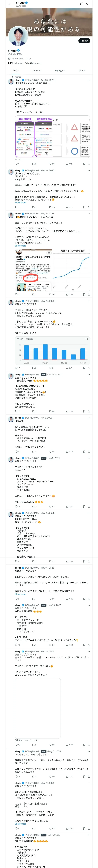The width and height of the screenshot is (98, 868).
Task: Switch to the Replies tab
Action: [36, 70]
